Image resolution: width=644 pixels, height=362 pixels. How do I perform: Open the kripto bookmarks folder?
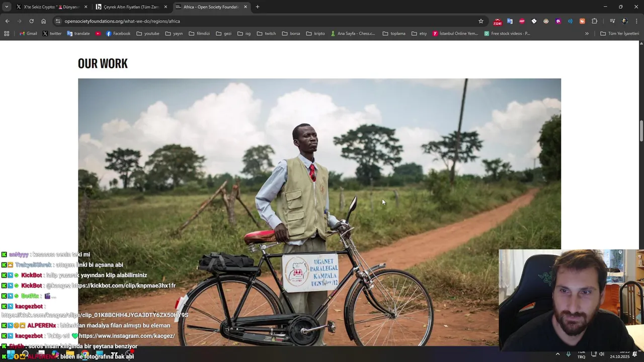[315, 34]
